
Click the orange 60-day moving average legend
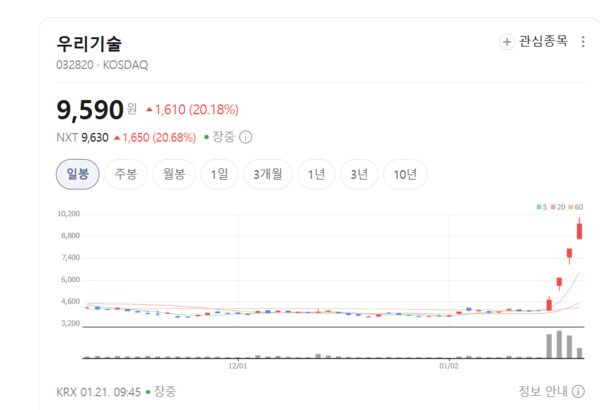click(x=578, y=207)
